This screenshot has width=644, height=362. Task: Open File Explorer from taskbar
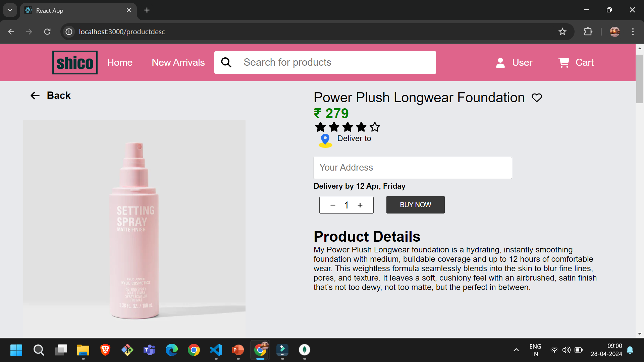click(83, 350)
